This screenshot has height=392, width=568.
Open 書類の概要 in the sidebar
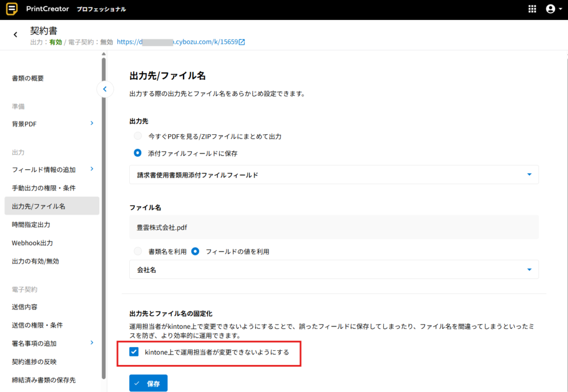click(x=28, y=79)
